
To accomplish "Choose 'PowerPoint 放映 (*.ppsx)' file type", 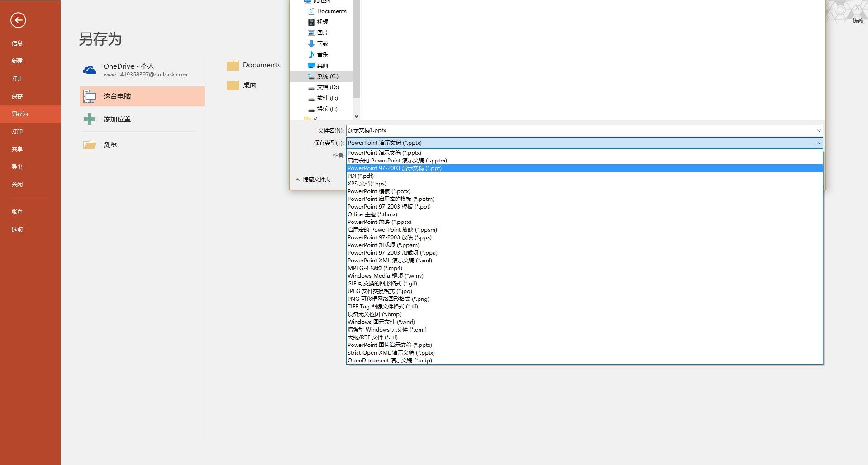I will pyautogui.click(x=584, y=222).
